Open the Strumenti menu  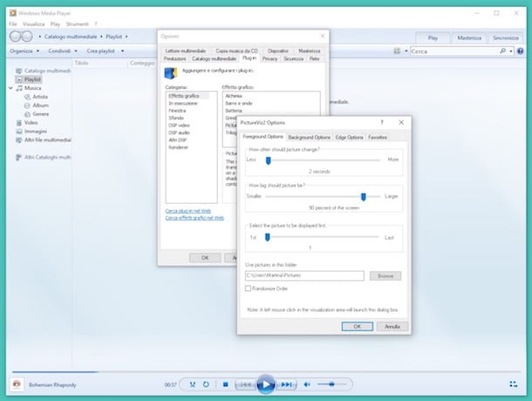pos(77,24)
